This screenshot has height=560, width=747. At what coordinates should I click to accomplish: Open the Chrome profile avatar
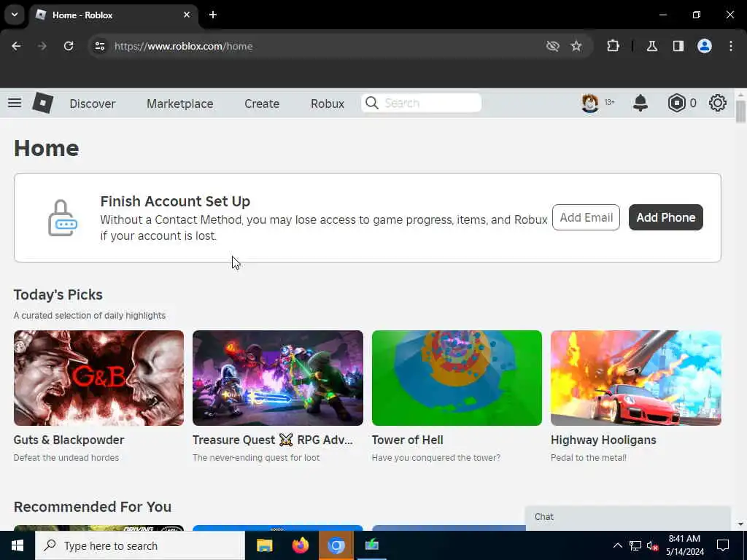705,46
